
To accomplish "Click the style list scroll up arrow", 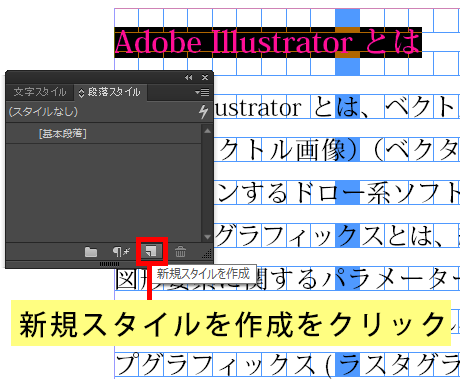I will 207,131.
